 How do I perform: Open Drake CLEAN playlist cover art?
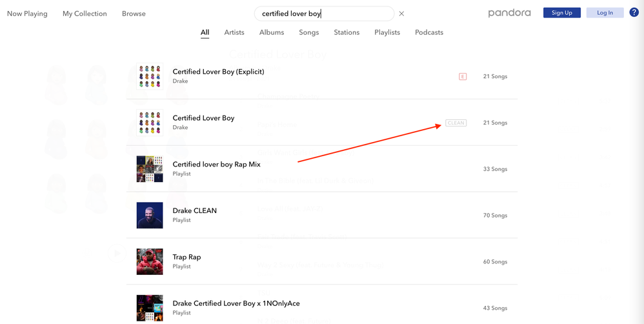(150, 216)
